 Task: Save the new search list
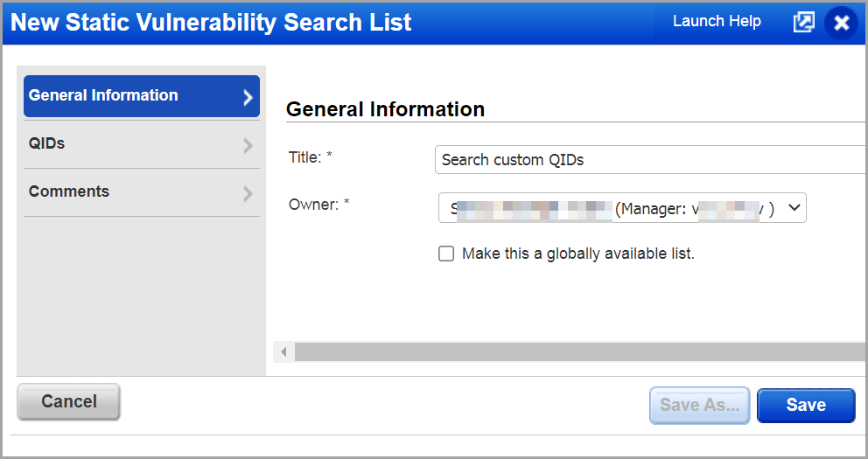point(806,405)
